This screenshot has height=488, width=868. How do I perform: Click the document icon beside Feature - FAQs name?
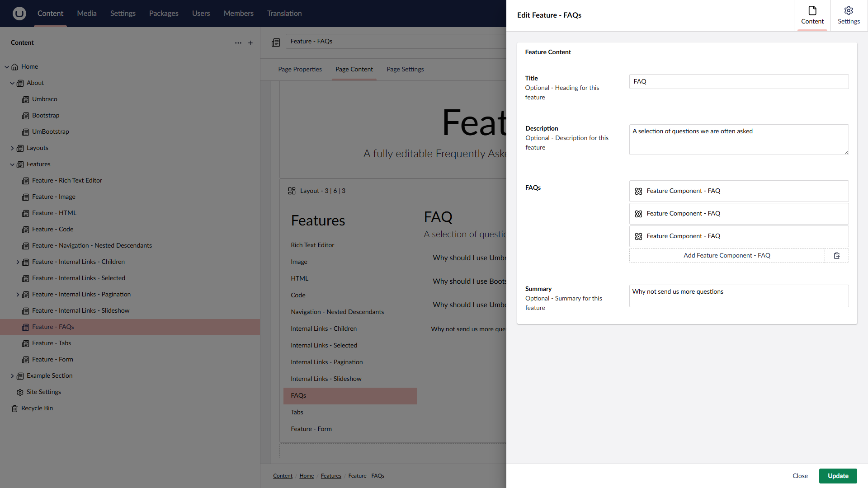276,42
